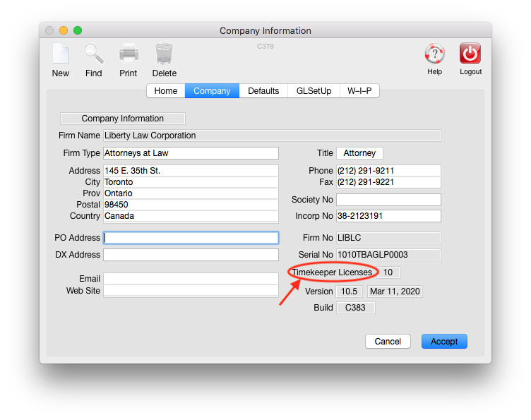Click into the DX Address field

click(x=191, y=255)
